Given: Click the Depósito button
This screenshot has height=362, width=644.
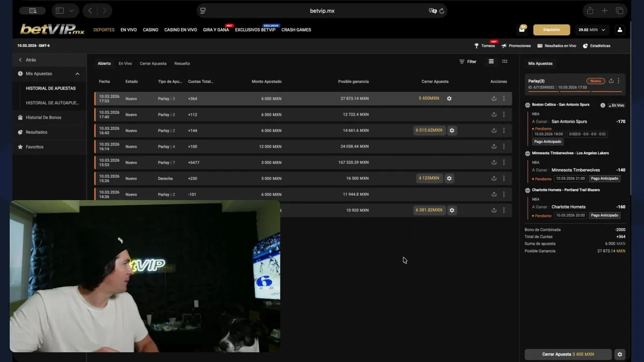Looking at the screenshot, I should pyautogui.click(x=551, y=30).
